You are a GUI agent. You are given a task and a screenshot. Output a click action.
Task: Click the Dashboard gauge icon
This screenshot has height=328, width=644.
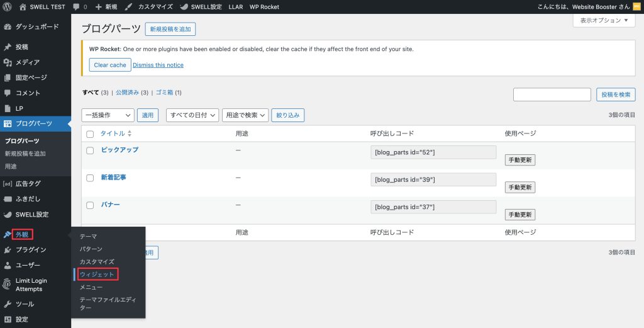pyautogui.click(x=8, y=27)
